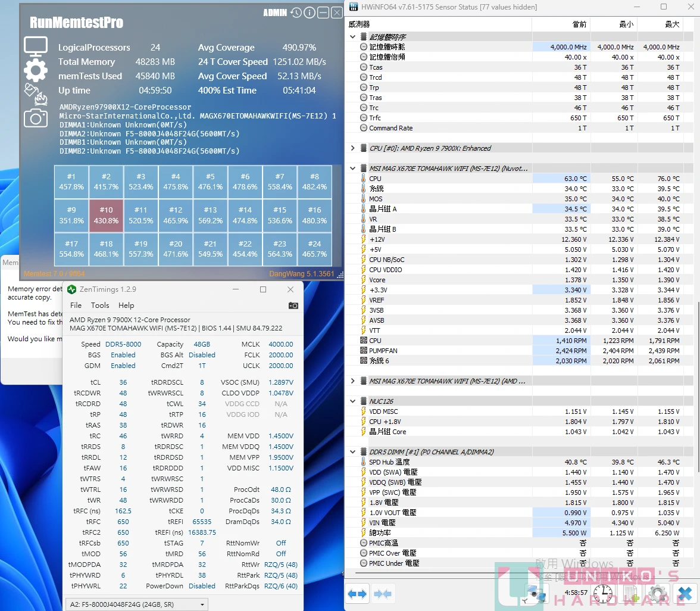Click HWiNFO log file plus icon
The image size is (700, 611).
click(631, 594)
